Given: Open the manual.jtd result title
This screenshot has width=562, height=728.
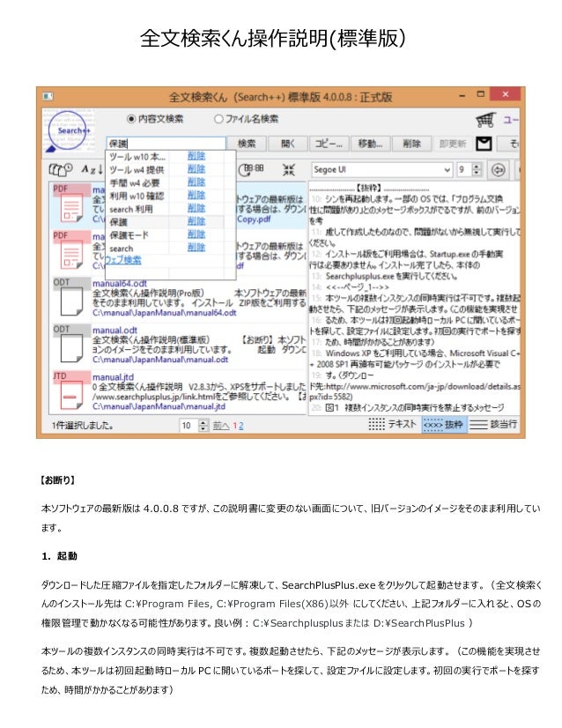Looking at the screenshot, I should pos(113,377).
